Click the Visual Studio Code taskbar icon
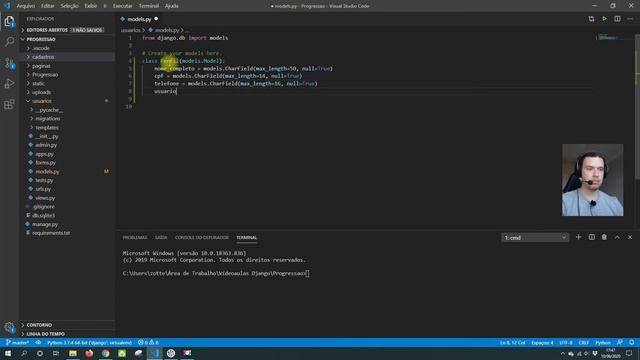640x360 pixels. 155,353
